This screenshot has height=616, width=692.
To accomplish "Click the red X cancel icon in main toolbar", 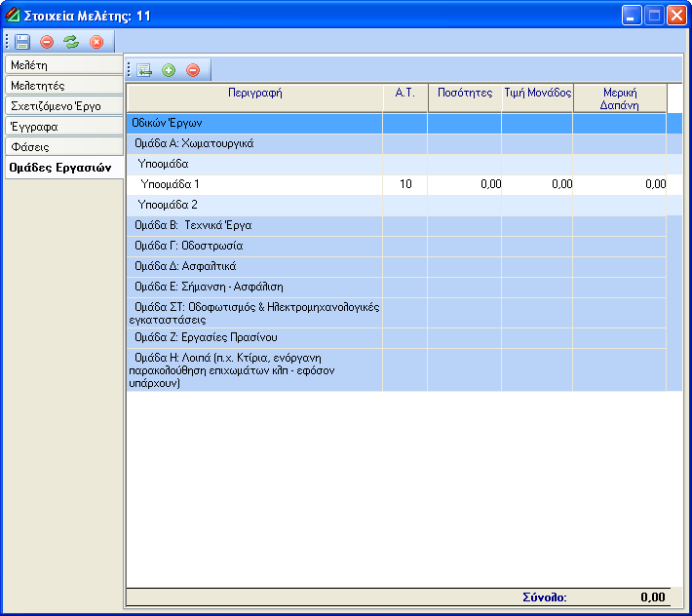I will click(x=96, y=42).
